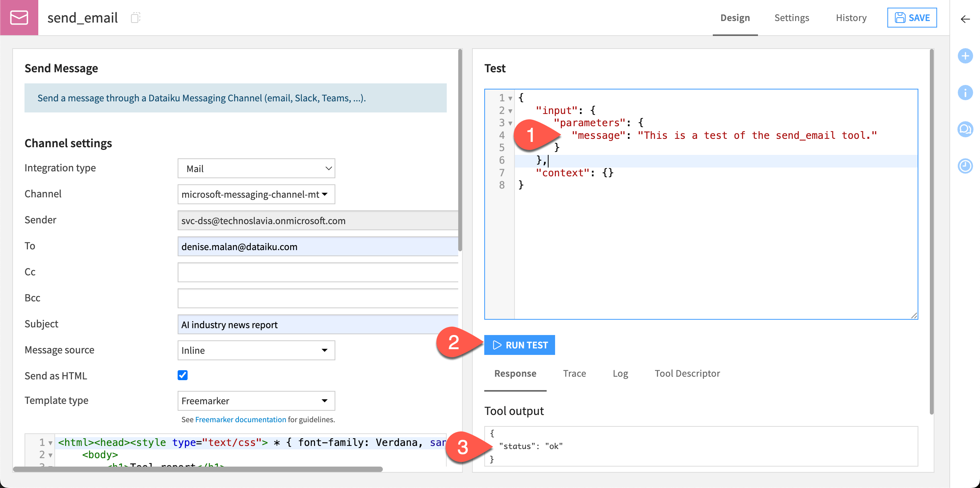Viewport: 980px width, 488px height.
Task: Click the "context": {} line in Test editor
Action: click(x=574, y=173)
